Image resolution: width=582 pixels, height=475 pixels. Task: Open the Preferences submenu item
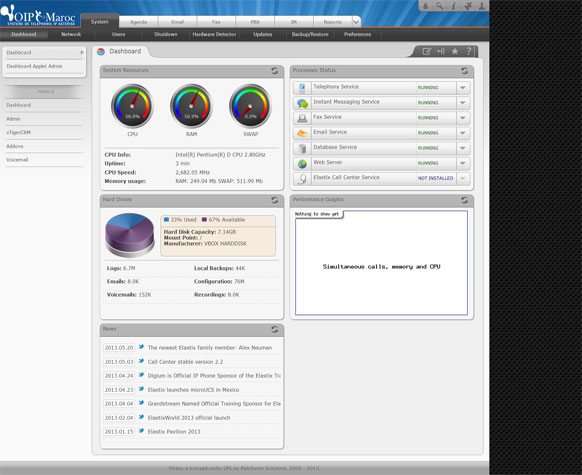(357, 34)
